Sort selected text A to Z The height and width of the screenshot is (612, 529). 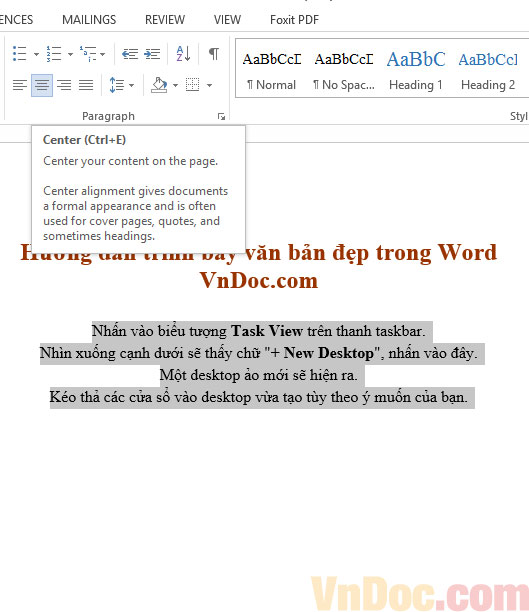[x=183, y=54]
